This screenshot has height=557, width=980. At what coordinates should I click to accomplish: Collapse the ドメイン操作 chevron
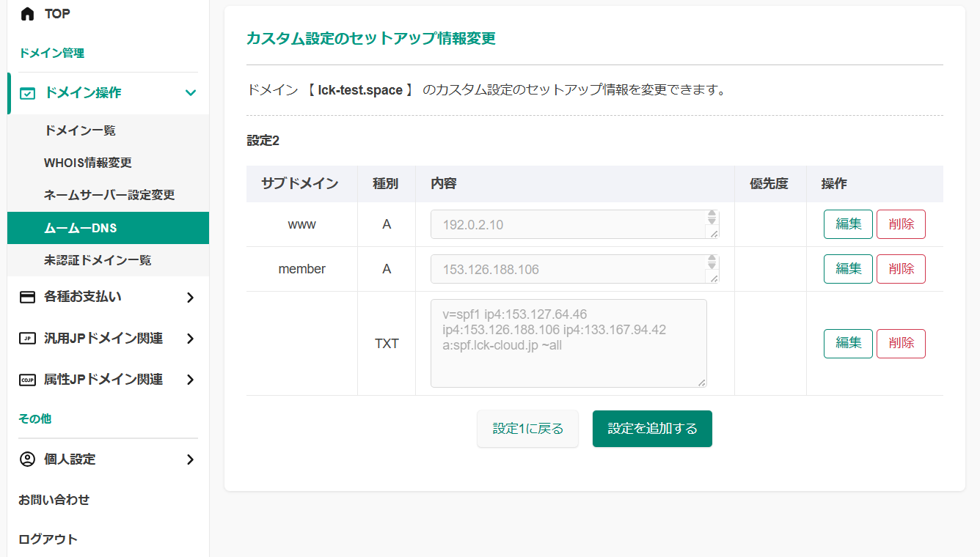[x=191, y=93]
